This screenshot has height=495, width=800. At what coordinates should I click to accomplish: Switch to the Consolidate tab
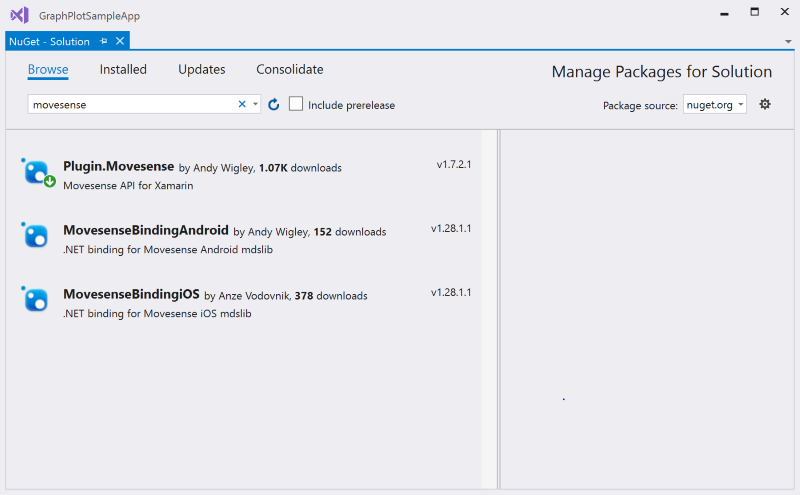tap(290, 69)
